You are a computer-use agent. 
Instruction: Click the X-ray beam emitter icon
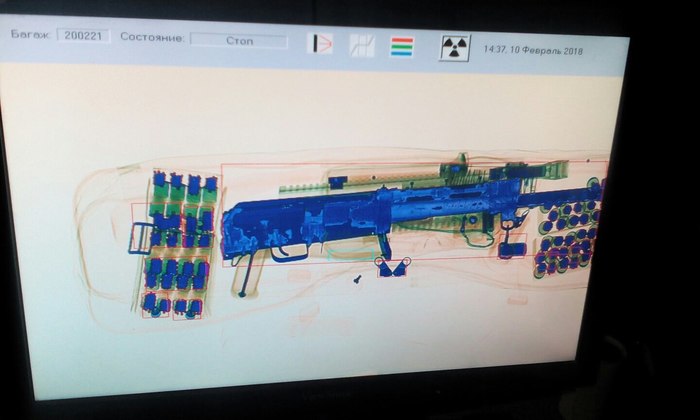tap(320, 43)
